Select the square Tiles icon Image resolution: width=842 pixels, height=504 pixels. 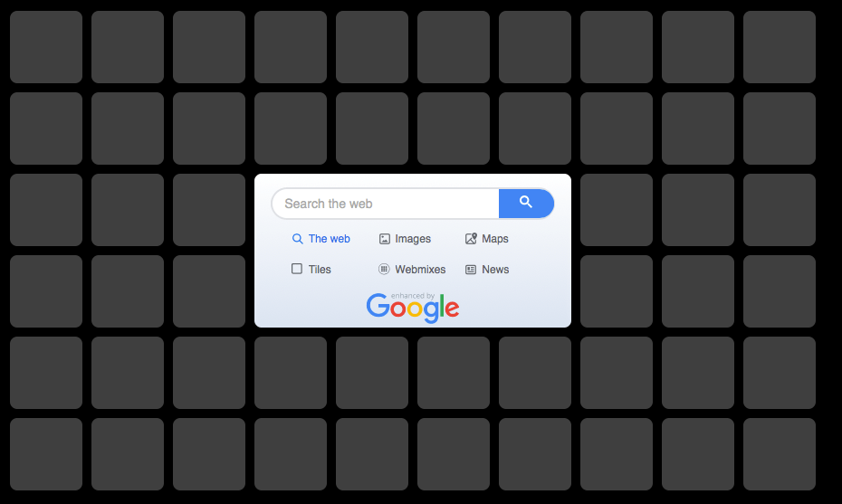[297, 269]
